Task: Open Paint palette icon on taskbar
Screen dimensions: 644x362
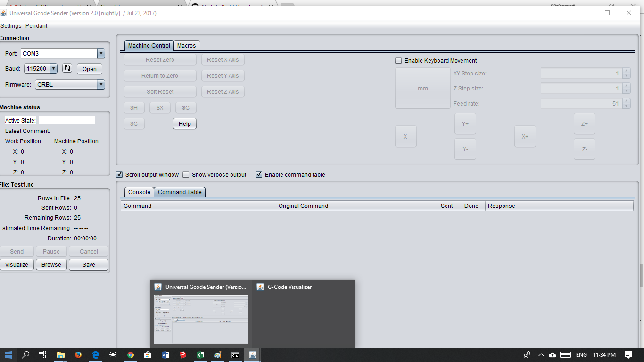Action: point(217,355)
